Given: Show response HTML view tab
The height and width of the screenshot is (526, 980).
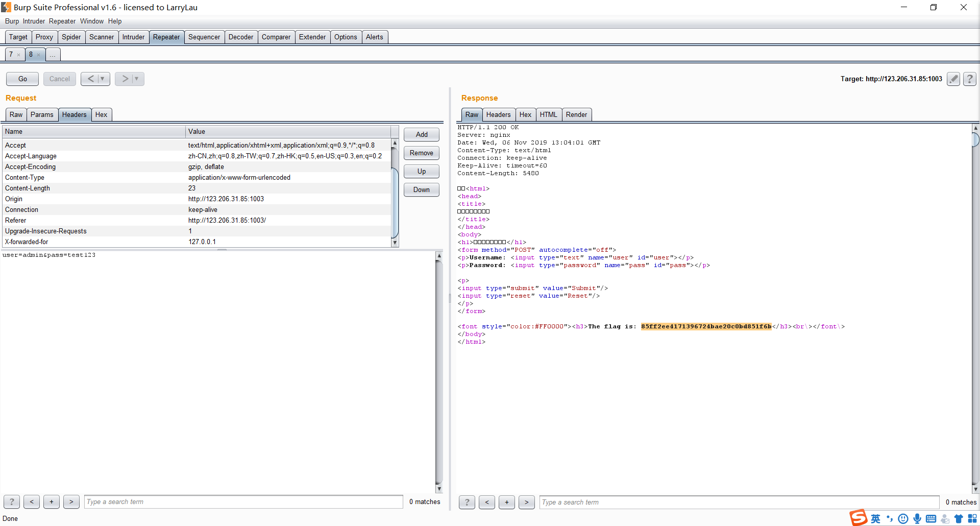Looking at the screenshot, I should point(549,114).
